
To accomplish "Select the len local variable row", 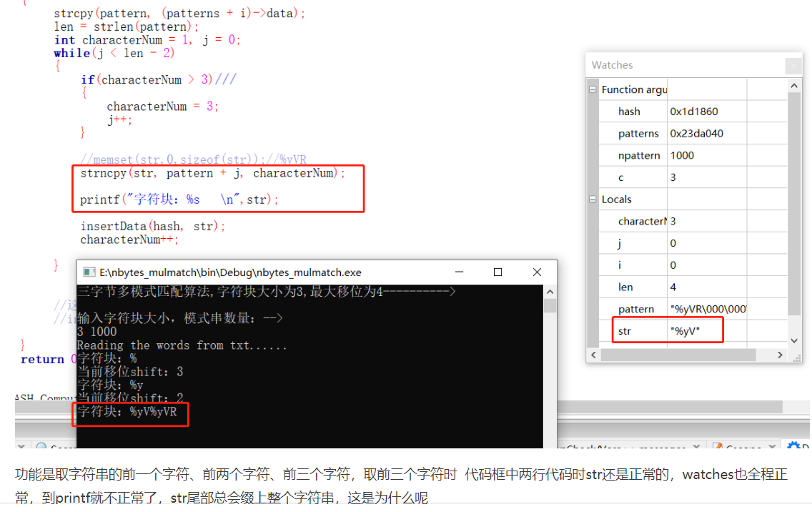I will (x=693, y=287).
